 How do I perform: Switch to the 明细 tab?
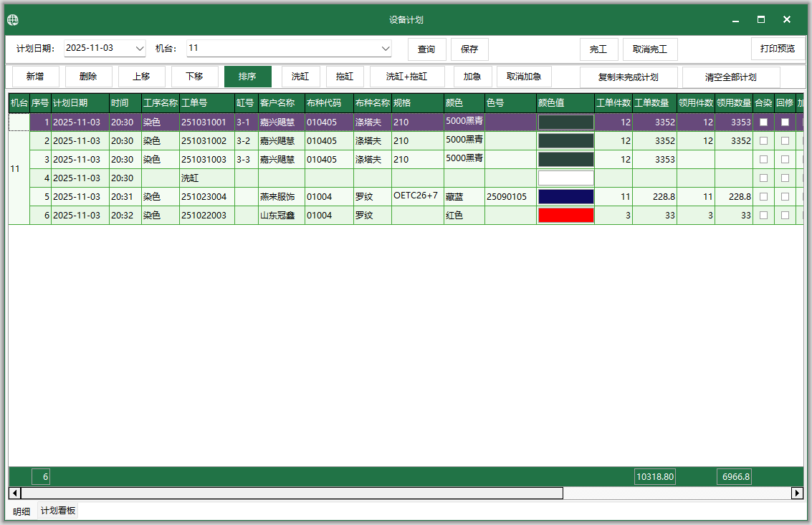[22, 511]
